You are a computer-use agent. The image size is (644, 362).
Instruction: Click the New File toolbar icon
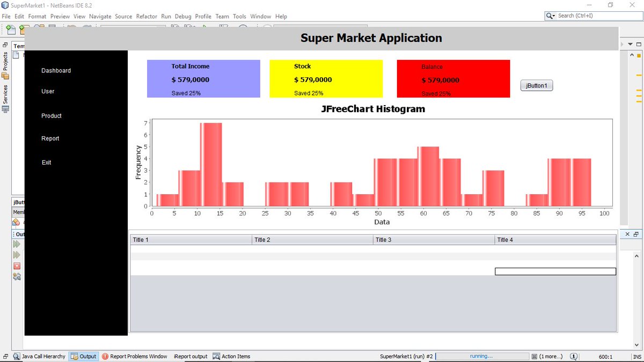[x=10, y=29]
